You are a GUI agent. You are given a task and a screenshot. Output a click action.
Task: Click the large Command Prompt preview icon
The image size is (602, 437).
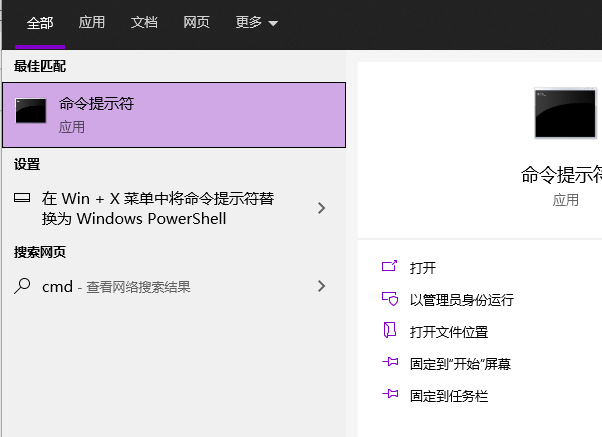click(x=566, y=113)
